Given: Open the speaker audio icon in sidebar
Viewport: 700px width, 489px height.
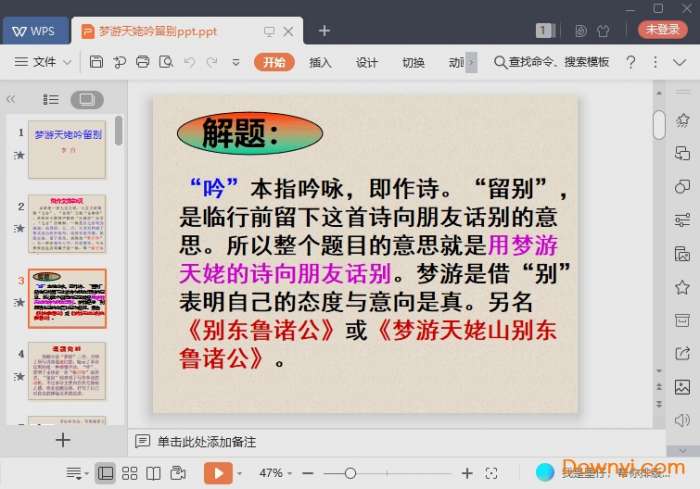Looking at the screenshot, I should [683, 420].
